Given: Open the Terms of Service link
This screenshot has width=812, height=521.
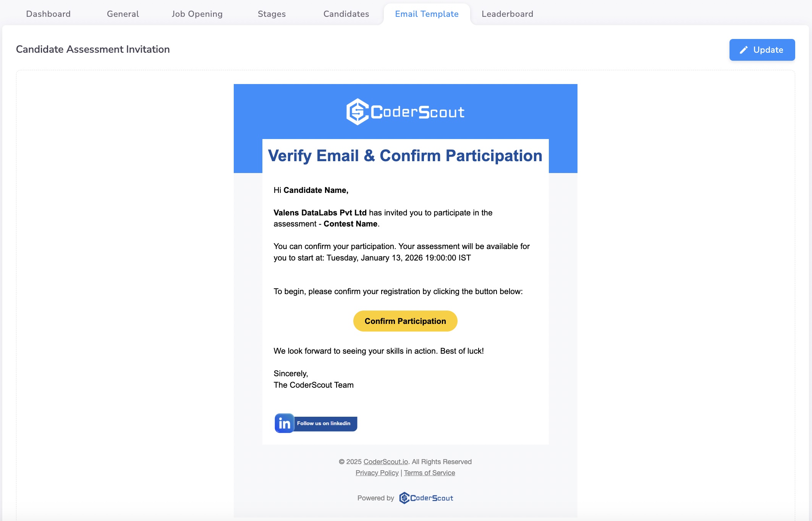Looking at the screenshot, I should 429,472.
